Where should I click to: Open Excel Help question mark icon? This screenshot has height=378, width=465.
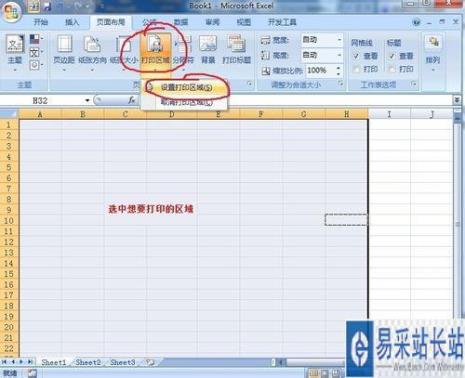[x=416, y=23]
